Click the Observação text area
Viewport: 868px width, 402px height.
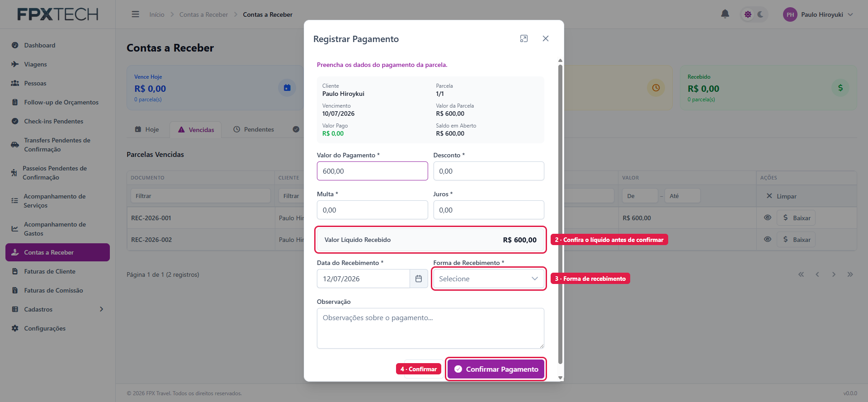pyautogui.click(x=430, y=328)
